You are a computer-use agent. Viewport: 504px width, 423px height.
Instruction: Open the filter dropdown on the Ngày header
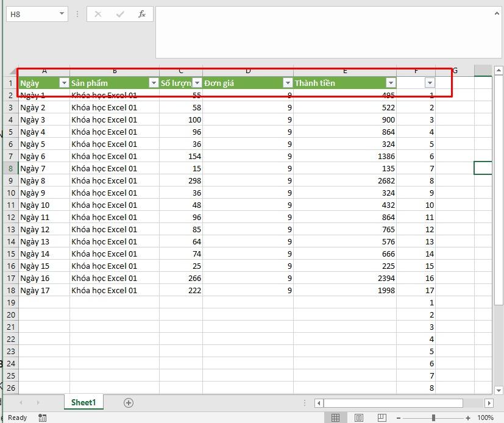[x=64, y=82]
